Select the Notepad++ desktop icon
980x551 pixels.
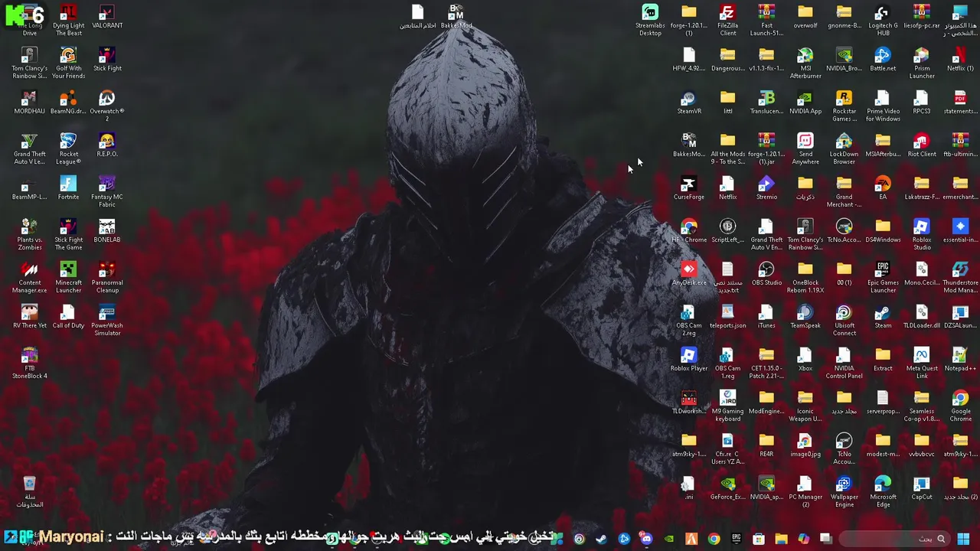point(960,360)
